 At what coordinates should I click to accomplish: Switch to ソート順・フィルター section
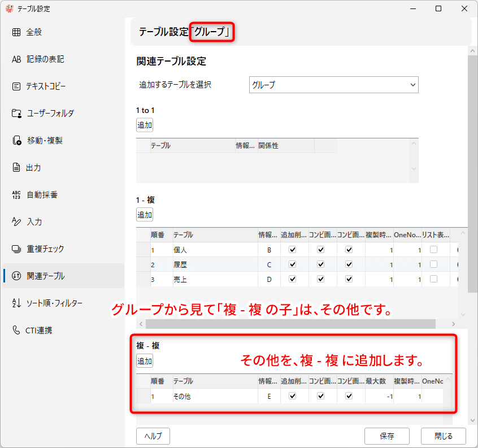54,303
